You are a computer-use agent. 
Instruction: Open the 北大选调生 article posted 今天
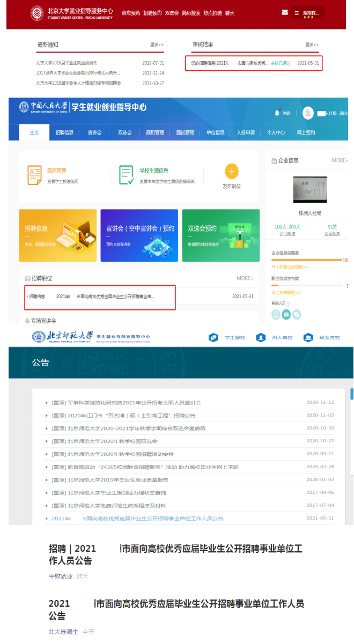[x=176, y=610]
